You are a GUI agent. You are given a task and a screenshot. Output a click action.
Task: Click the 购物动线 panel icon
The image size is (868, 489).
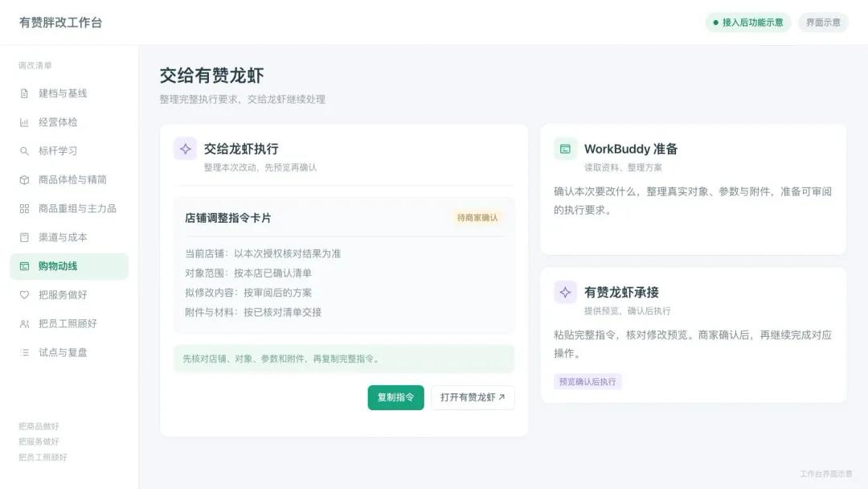pos(24,266)
